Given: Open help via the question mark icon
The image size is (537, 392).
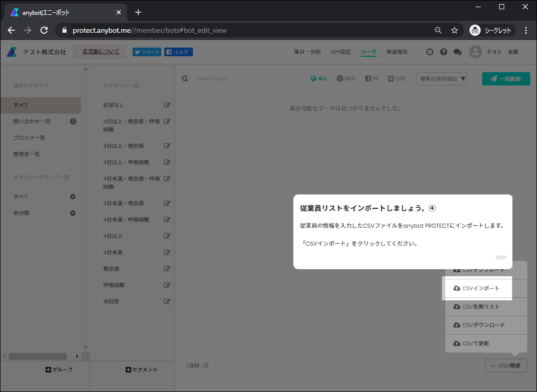Looking at the screenshot, I should click(443, 52).
